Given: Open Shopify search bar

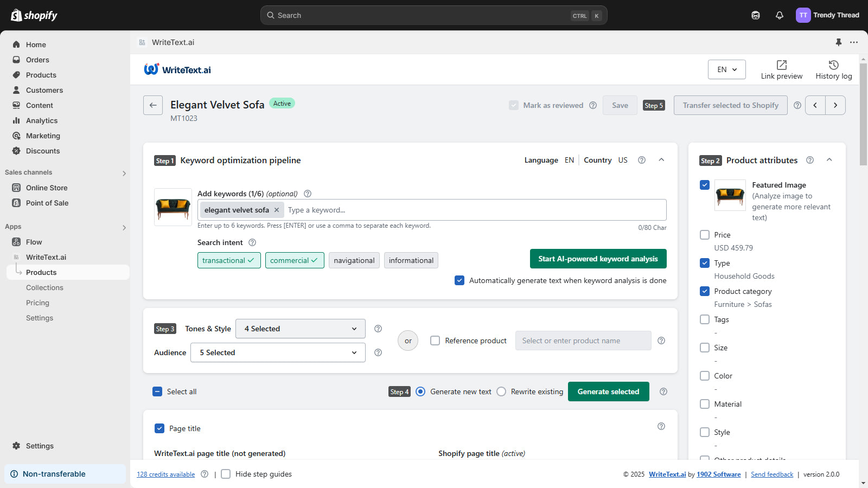Looking at the screenshot, I should [432, 15].
